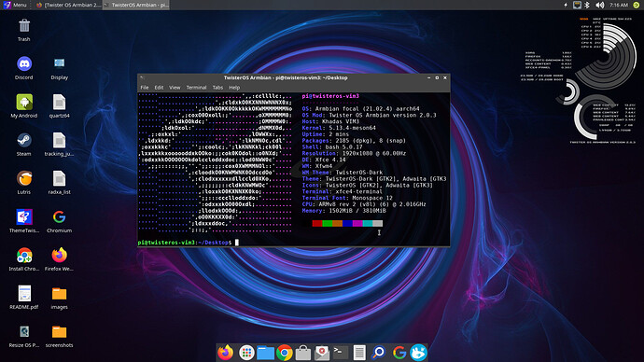
Task: Open the Terminal menu in menubar
Action: pos(196,88)
